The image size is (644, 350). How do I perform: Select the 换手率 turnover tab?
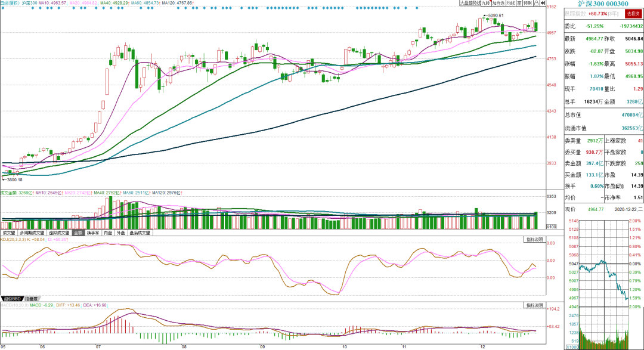[x=93, y=233]
